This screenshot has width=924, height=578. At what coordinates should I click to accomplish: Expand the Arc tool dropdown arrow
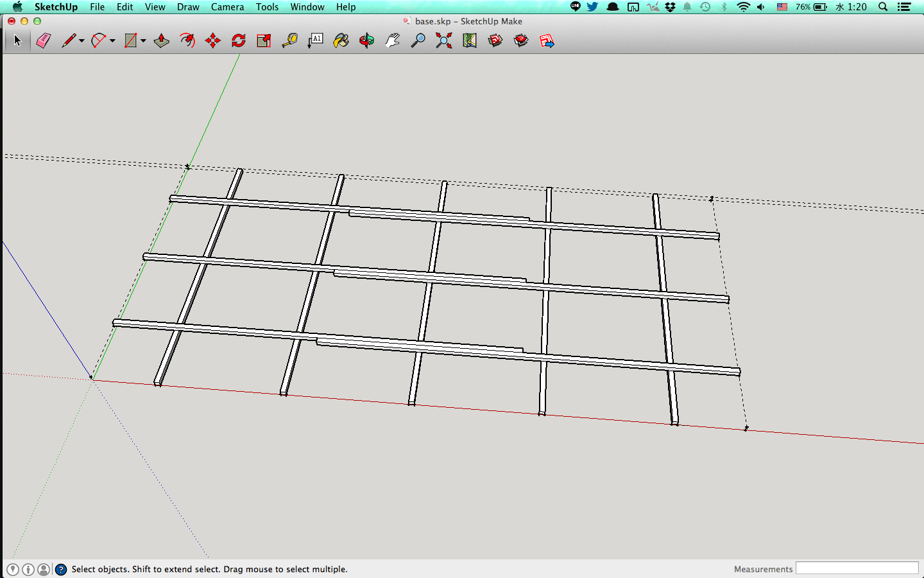(112, 41)
